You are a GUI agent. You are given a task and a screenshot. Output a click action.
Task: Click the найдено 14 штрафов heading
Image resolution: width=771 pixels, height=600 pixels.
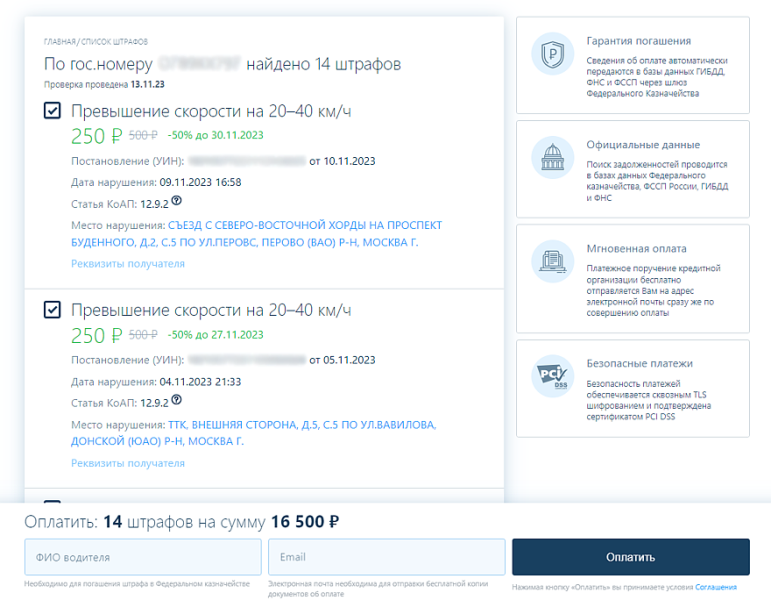click(x=324, y=64)
